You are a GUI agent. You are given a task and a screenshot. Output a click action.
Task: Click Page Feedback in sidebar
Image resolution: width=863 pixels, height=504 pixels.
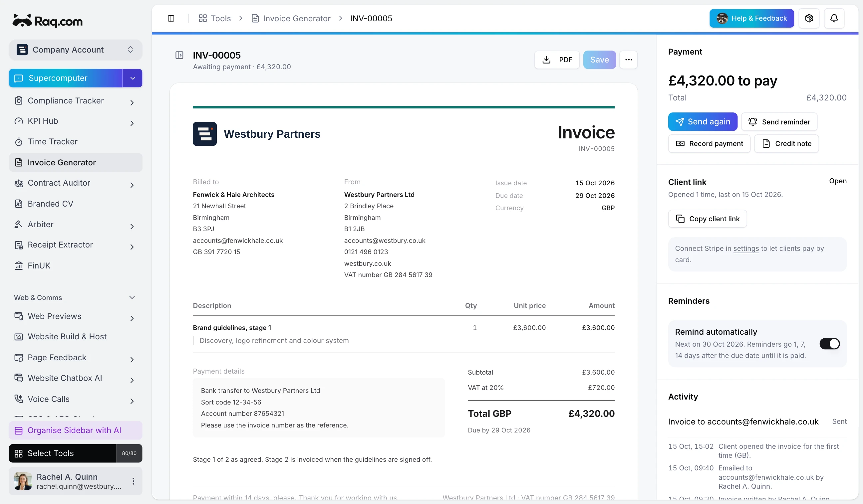75,358
